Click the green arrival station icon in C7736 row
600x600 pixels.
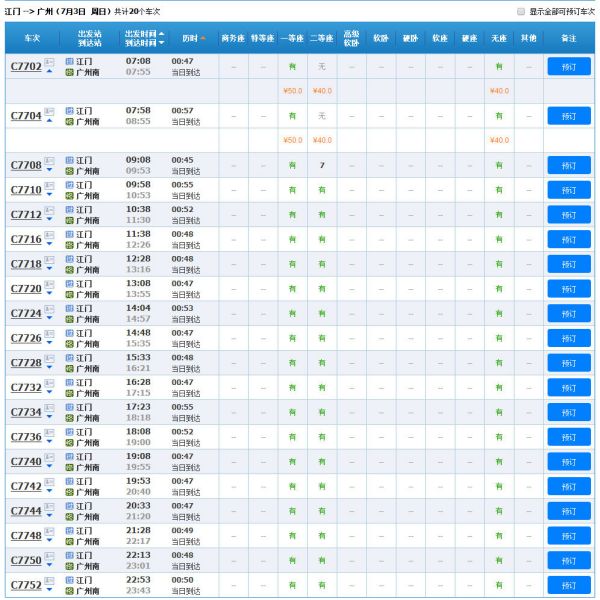click(x=69, y=443)
